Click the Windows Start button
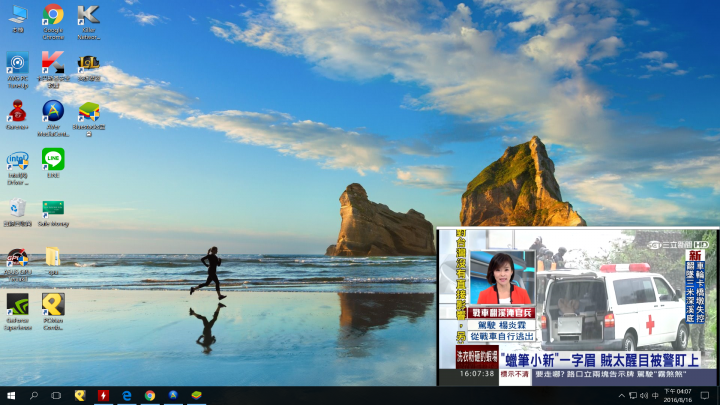The image size is (720, 405). [11, 396]
